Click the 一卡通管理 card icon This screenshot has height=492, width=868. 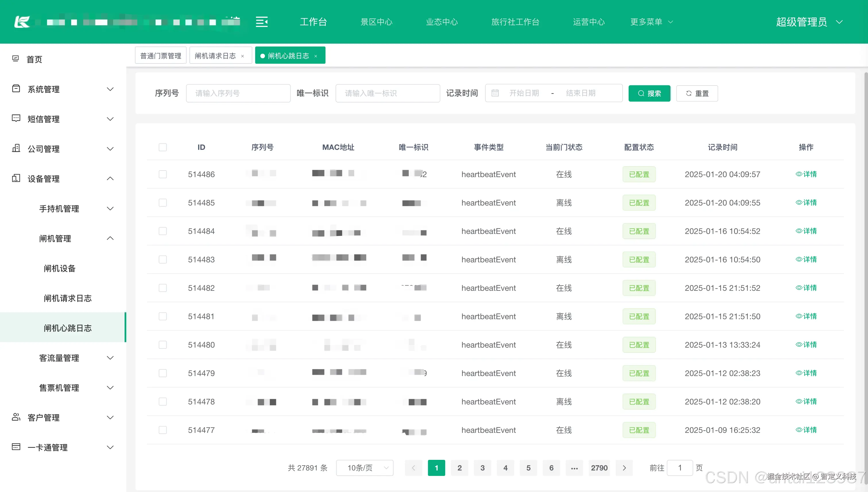coord(16,447)
